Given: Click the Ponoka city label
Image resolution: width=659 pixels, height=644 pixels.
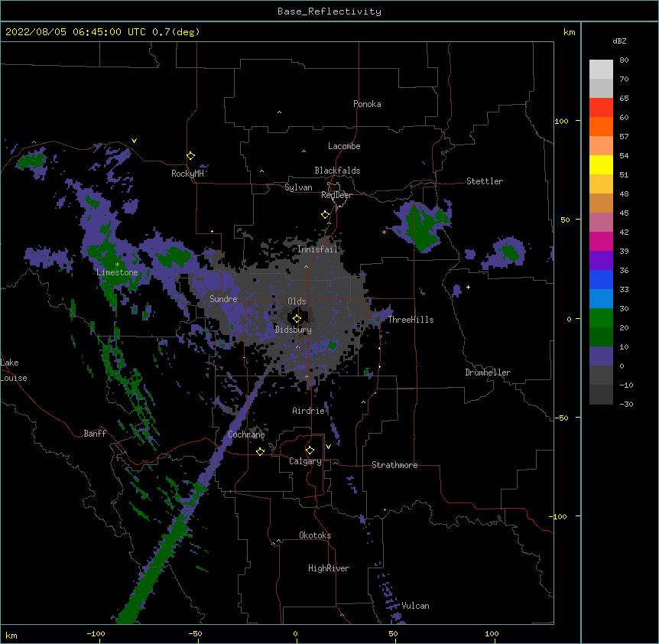Looking at the screenshot, I should pyautogui.click(x=367, y=104).
